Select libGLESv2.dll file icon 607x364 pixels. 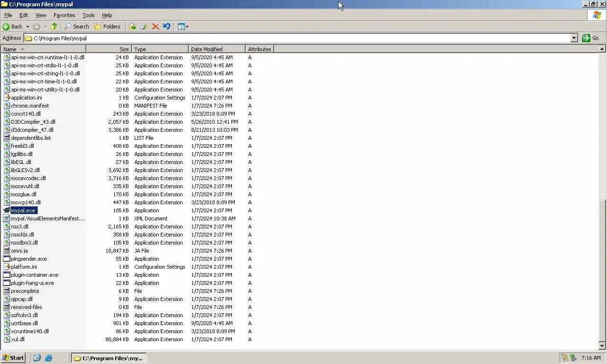(x=7, y=170)
